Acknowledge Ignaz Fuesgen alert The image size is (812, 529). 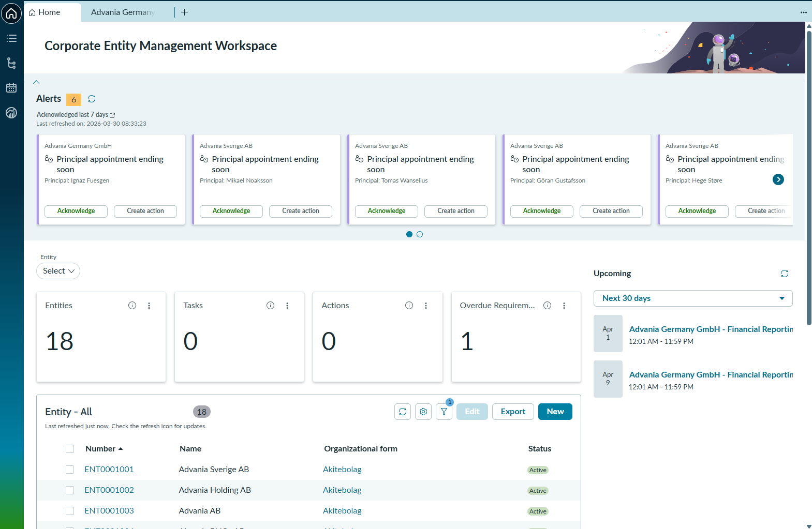[76, 211]
